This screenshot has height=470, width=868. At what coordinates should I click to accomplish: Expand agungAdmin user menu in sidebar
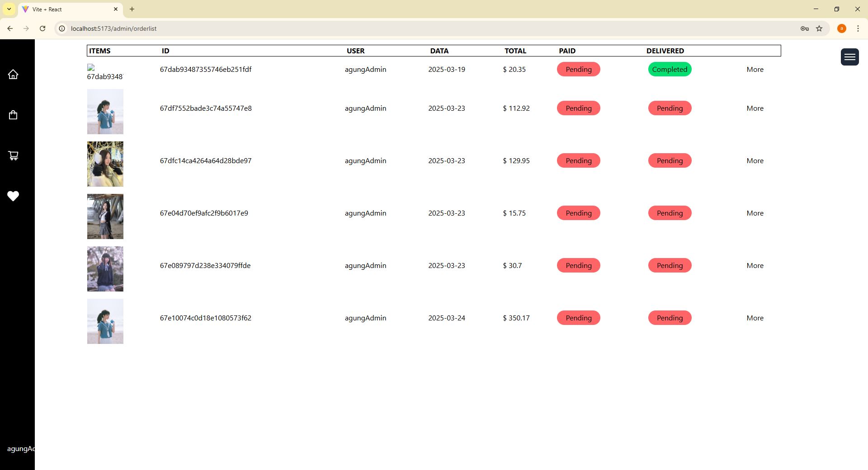click(x=20, y=449)
